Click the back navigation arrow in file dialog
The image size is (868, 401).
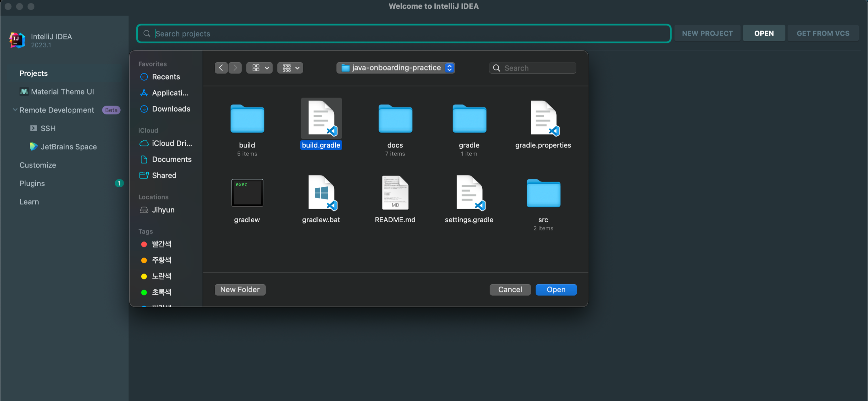pos(221,68)
